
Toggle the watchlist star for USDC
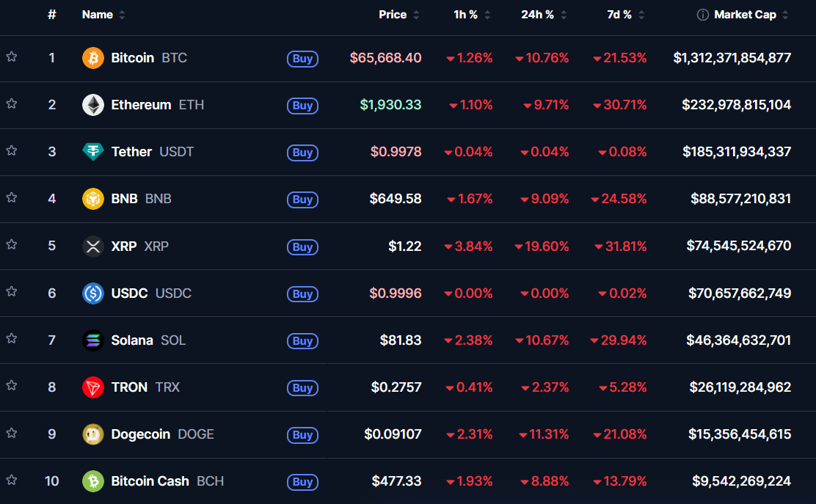click(x=12, y=292)
